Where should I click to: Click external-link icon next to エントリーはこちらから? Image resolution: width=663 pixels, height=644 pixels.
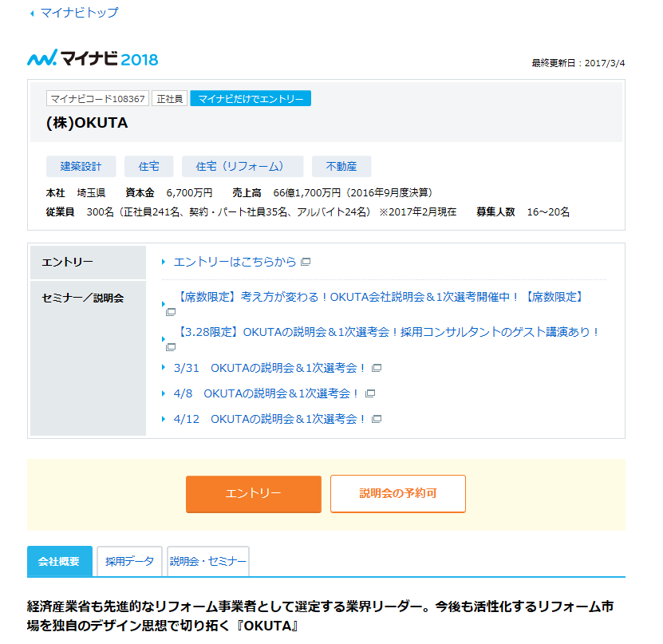coord(306,262)
